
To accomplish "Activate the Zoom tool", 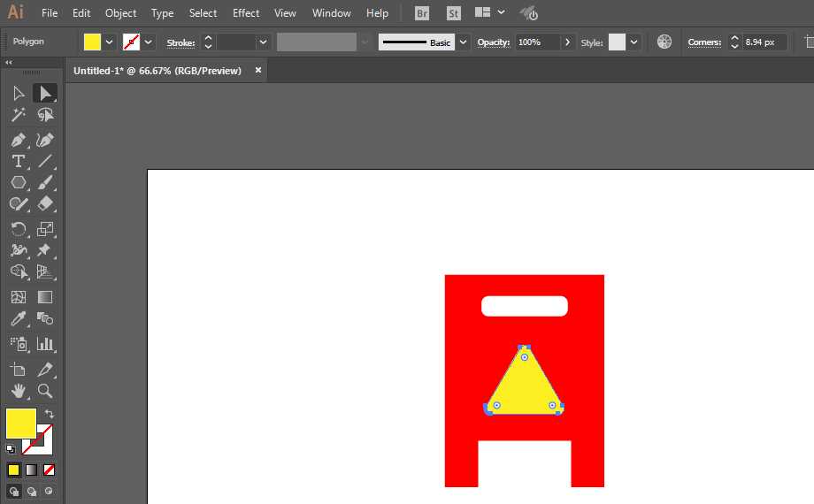I will tap(45, 390).
